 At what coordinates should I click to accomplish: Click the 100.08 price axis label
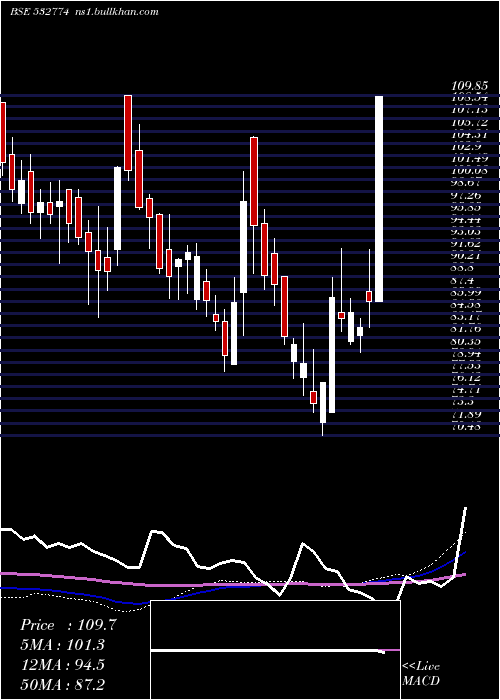point(469,171)
